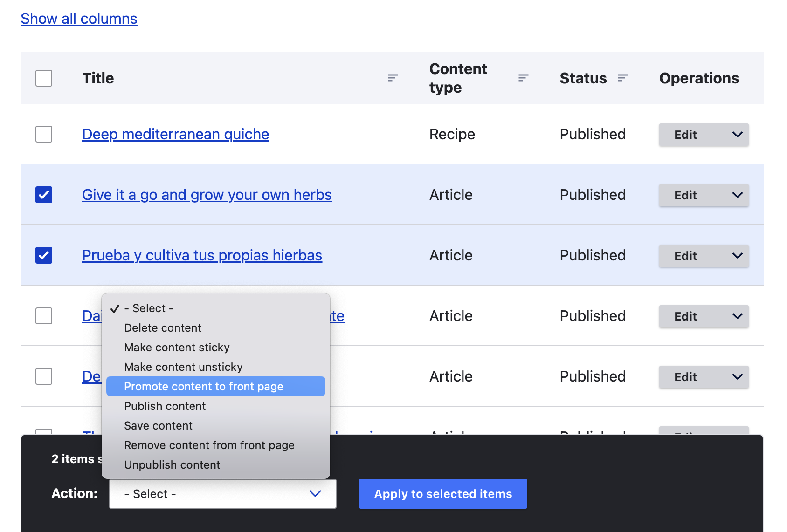Open the "Show all columns" link
This screenshot has height=532, width=787.
78,18
